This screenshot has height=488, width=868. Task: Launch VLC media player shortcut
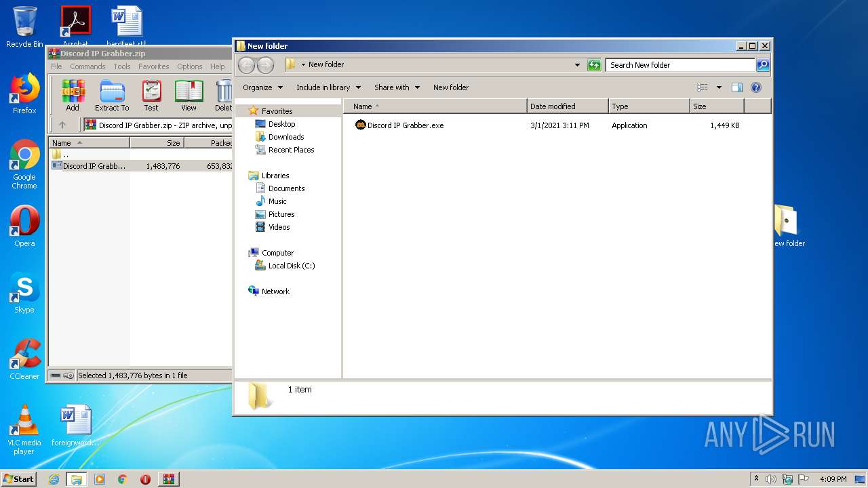pos(24,430)
